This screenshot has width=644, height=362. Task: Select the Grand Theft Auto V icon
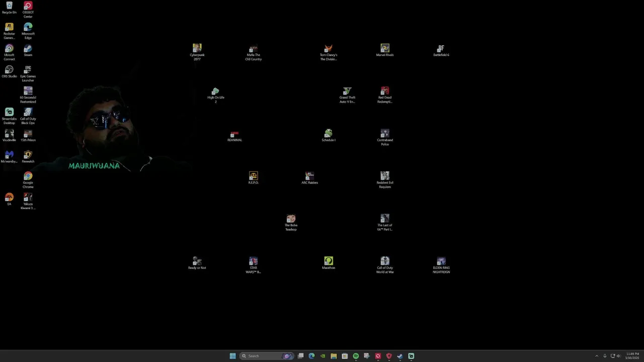point(347,95)
